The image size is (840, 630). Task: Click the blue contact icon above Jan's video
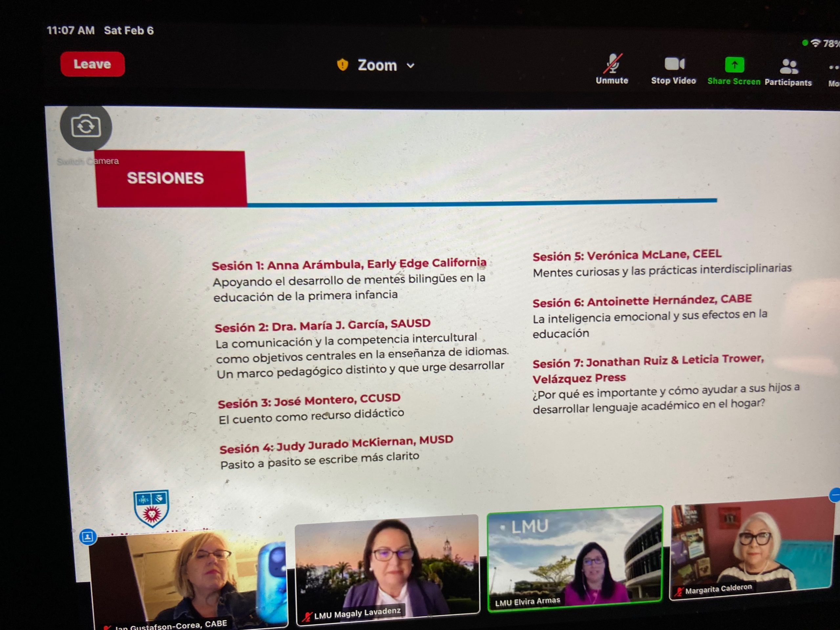(88, 537)
